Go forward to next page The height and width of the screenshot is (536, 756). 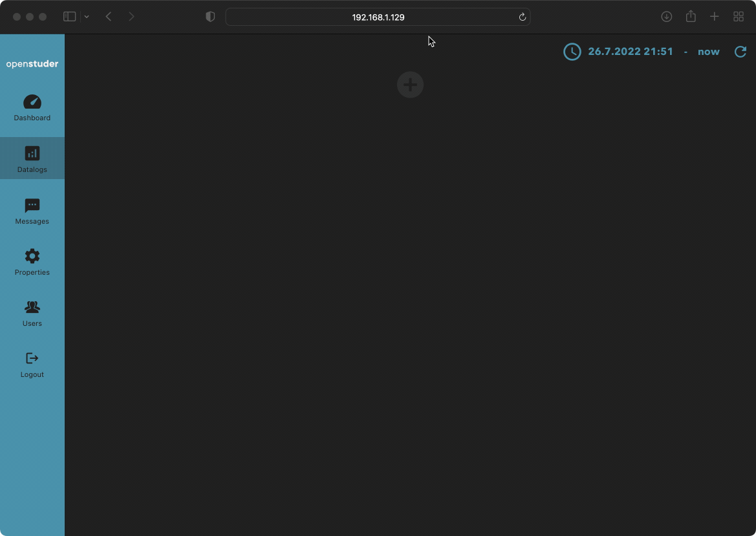point(131,17)
